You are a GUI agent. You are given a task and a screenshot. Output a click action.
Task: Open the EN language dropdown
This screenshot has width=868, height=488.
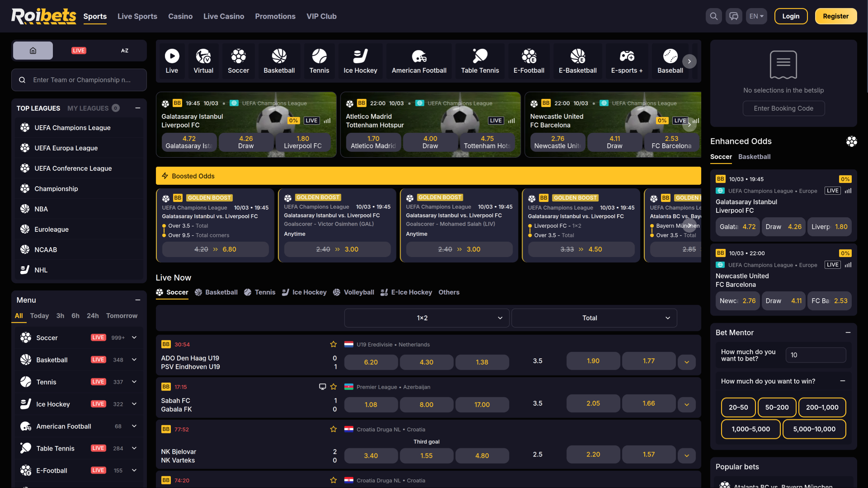pos(756,16)
